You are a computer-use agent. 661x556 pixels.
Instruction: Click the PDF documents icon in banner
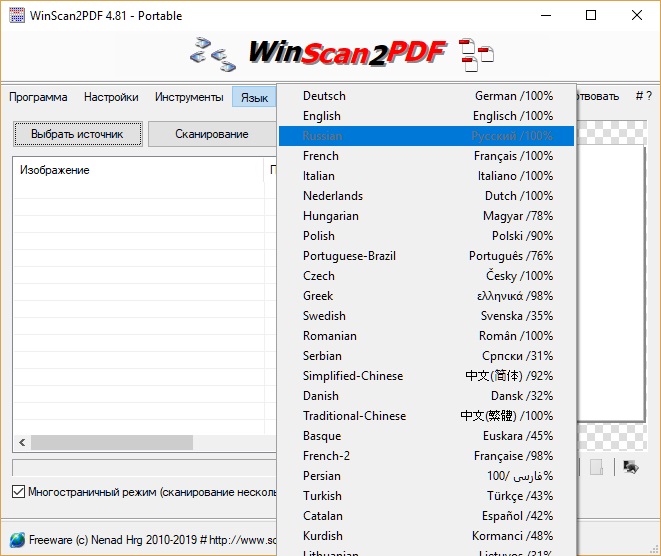[476, 55]
